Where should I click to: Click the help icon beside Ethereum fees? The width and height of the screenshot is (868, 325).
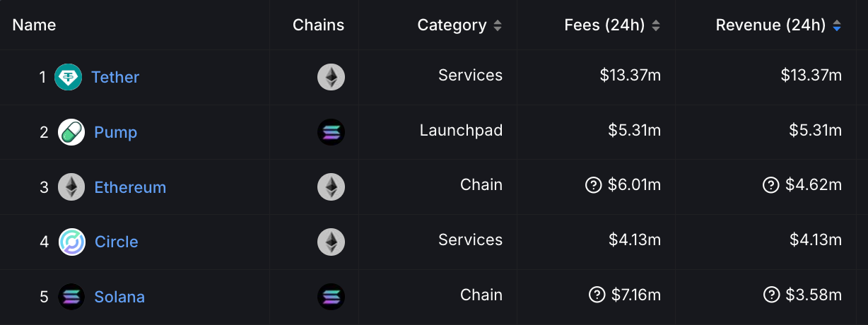593,185
